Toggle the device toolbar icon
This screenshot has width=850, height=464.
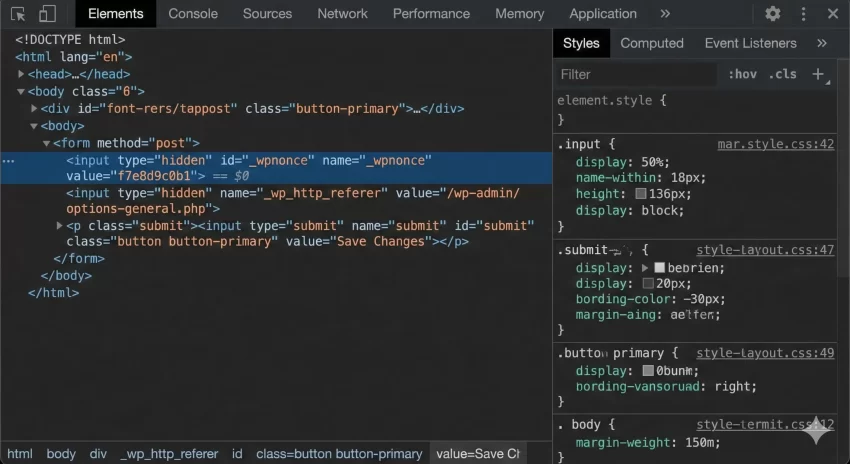(x=47, y=14)
